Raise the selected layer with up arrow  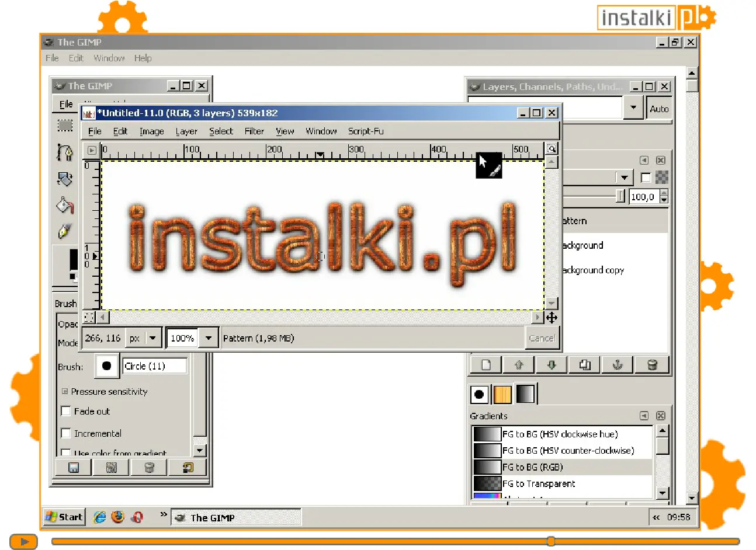point(519,365)
